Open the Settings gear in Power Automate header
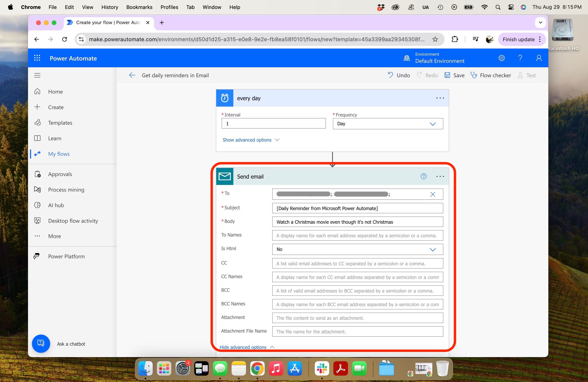Screen dimensions: 588x382 501,58
